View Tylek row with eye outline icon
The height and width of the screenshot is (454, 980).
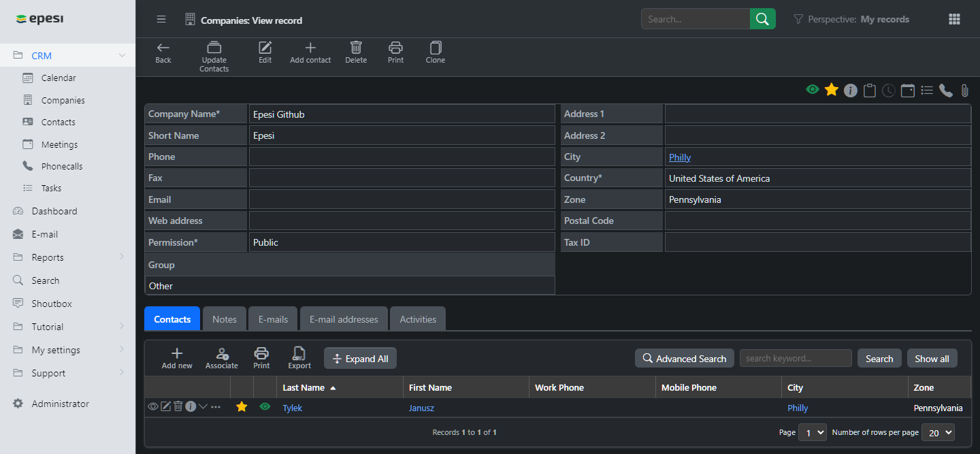[x=153, y=407]
